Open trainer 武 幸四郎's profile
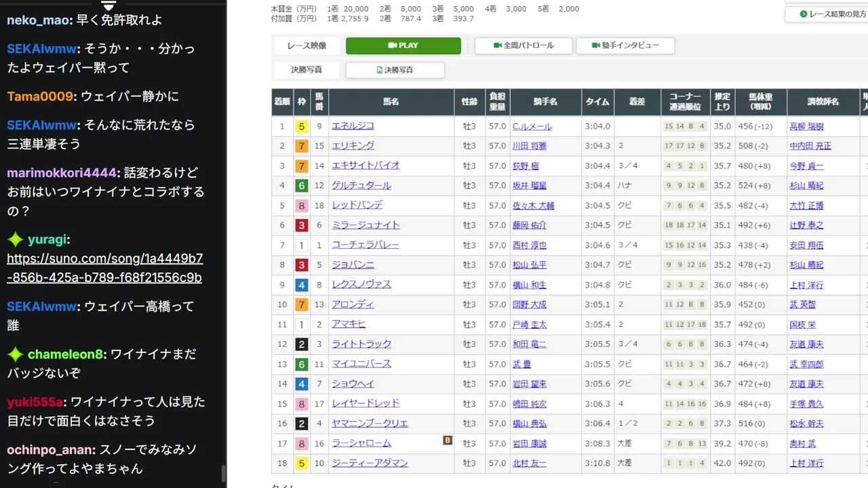 (807, 363)
